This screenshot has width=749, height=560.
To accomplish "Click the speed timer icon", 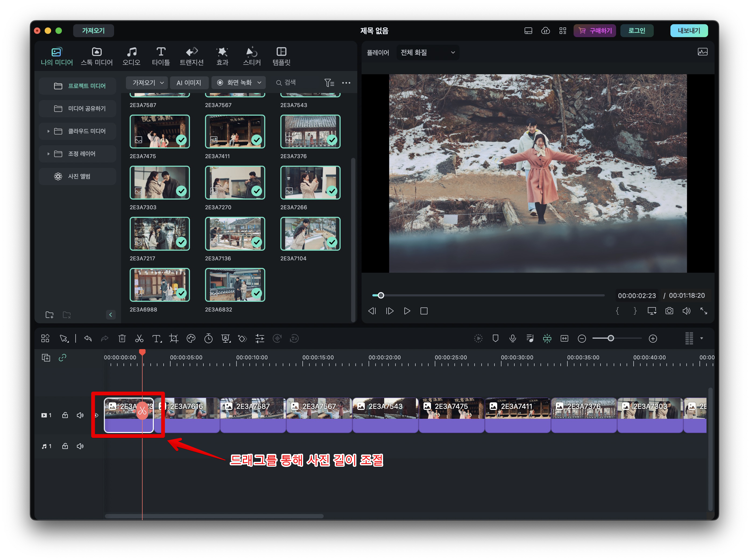I will (x=208, y=338).
